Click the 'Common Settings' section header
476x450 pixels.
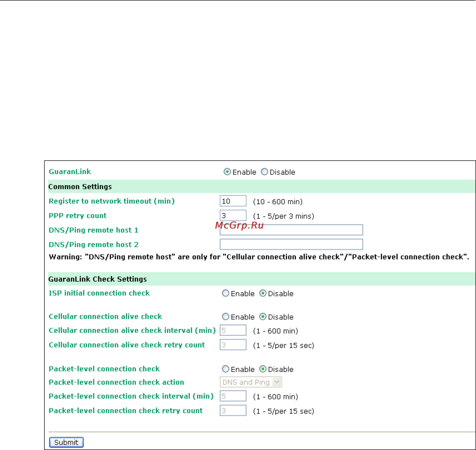coord(262,187)
